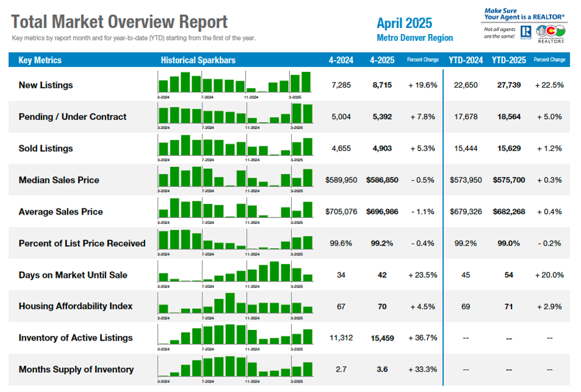The image size is (581, 392).
Task: Click the New Listings sparkbar chart
Action: 236,83
